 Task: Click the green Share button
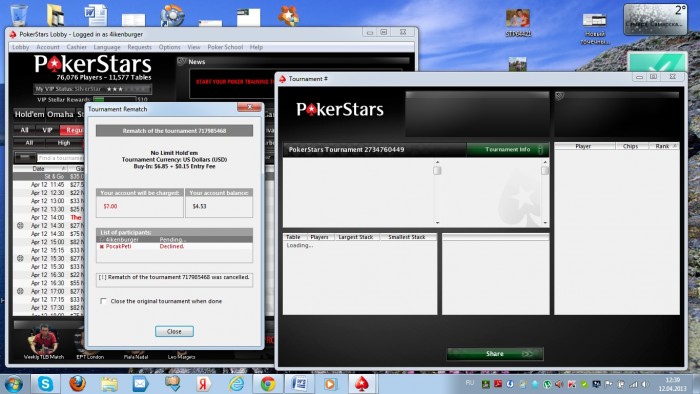tap(495, 354)
